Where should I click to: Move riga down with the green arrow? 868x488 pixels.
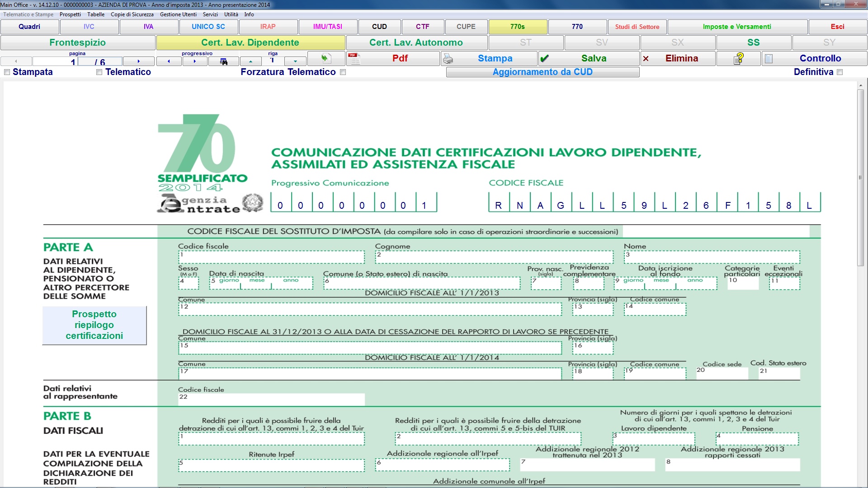[295, 61]
